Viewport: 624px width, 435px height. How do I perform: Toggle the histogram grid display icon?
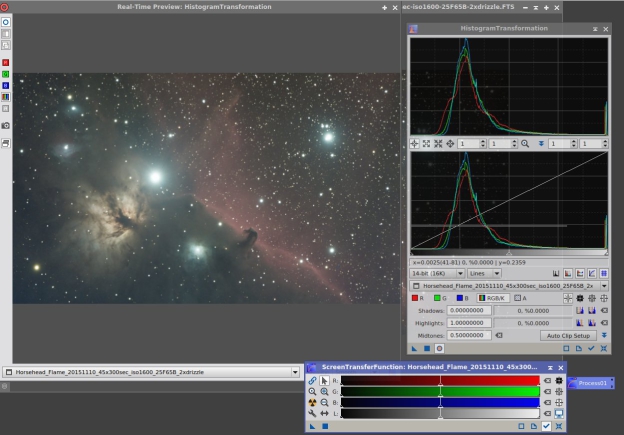pos(604,273)
